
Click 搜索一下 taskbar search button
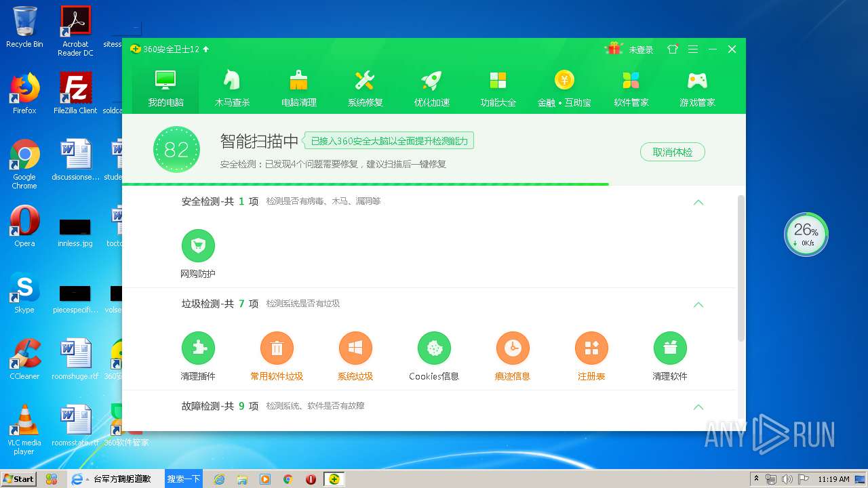[184, 479]
